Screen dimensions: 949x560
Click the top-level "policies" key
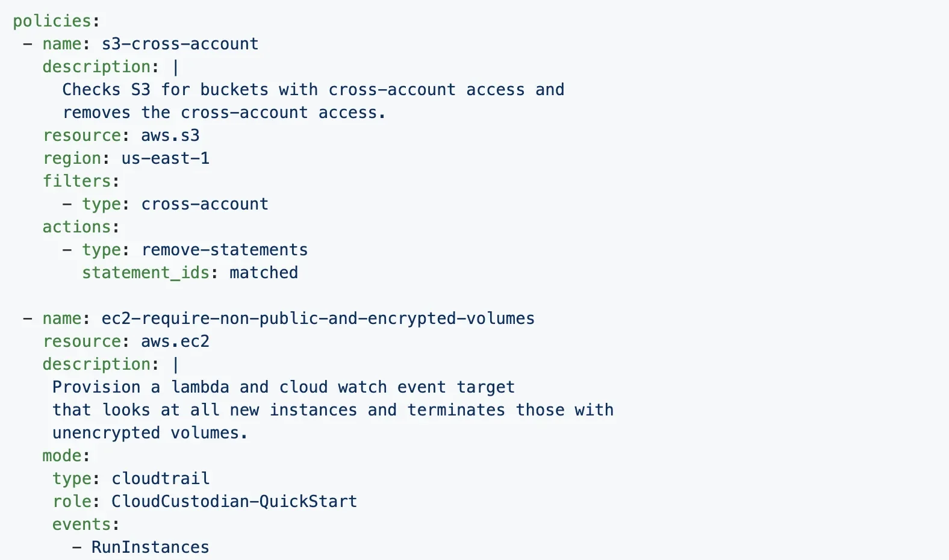point(51,21)
